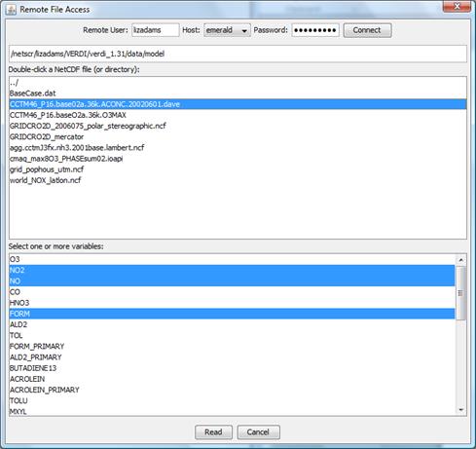Open the Host dropdown arrow
Image resolution: width=476 pixels, height=449 pixels.
click(244, 30)
